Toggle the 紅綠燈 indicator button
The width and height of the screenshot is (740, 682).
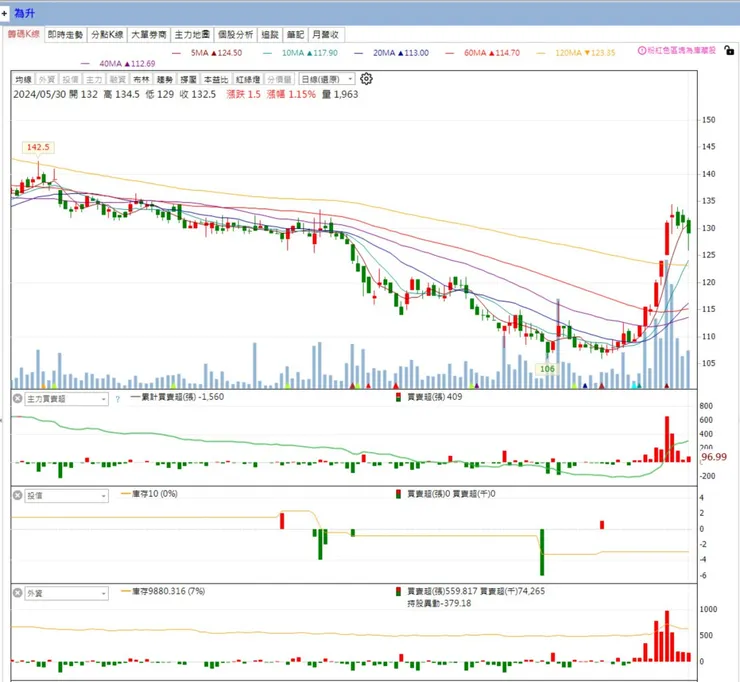click(248, 79)
